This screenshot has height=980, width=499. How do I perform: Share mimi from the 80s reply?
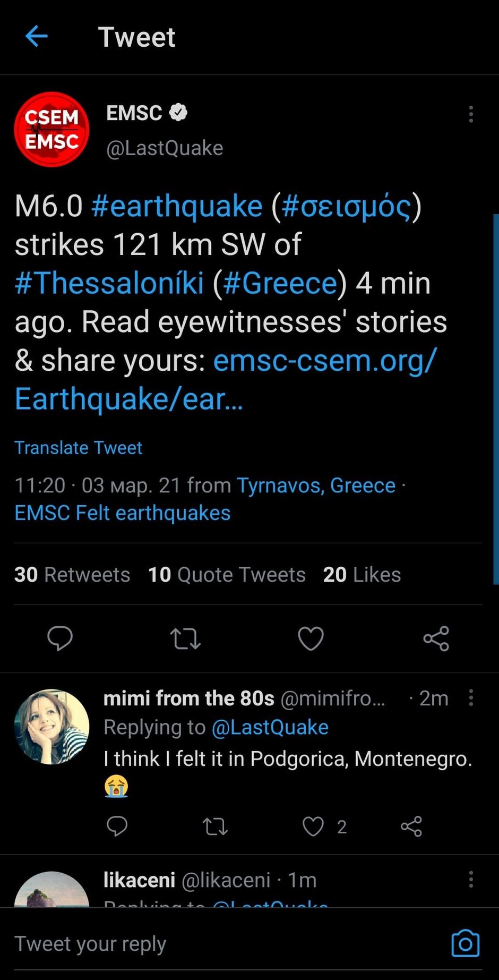click(411, 826)
